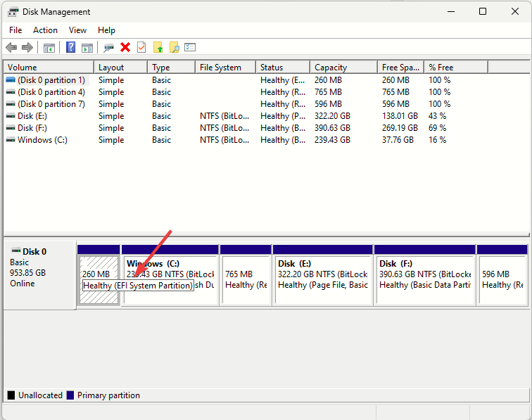This screenshot has height=420, width=532.
Task: Sort by the Volume column header
Action: click(x=49, y=68)
